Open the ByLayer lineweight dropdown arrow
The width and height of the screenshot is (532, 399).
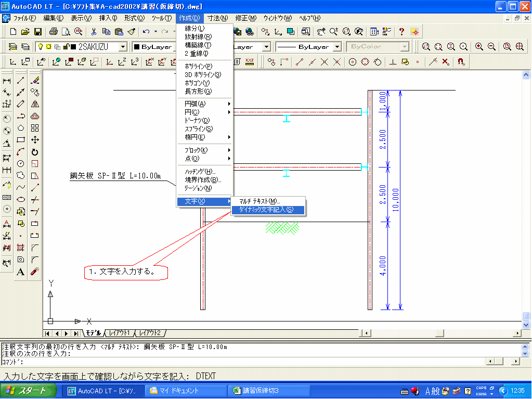(337, 46)
